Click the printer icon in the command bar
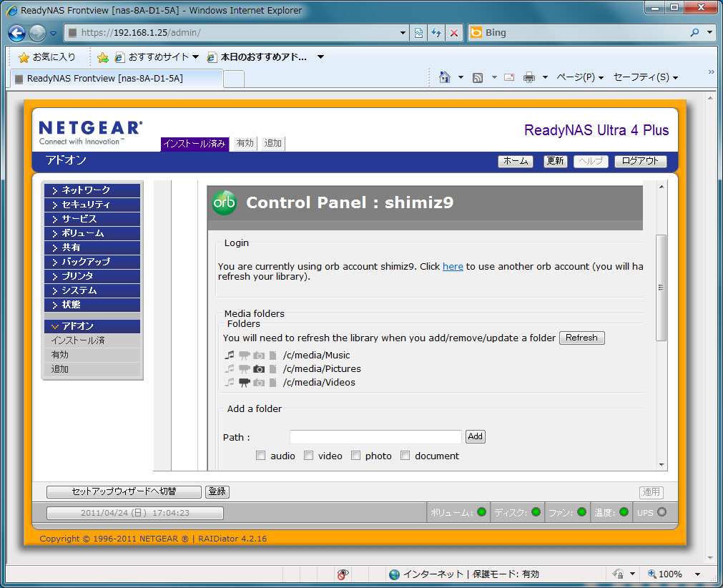This screenshot has height=588, width=723. click(x=529, y=77)
